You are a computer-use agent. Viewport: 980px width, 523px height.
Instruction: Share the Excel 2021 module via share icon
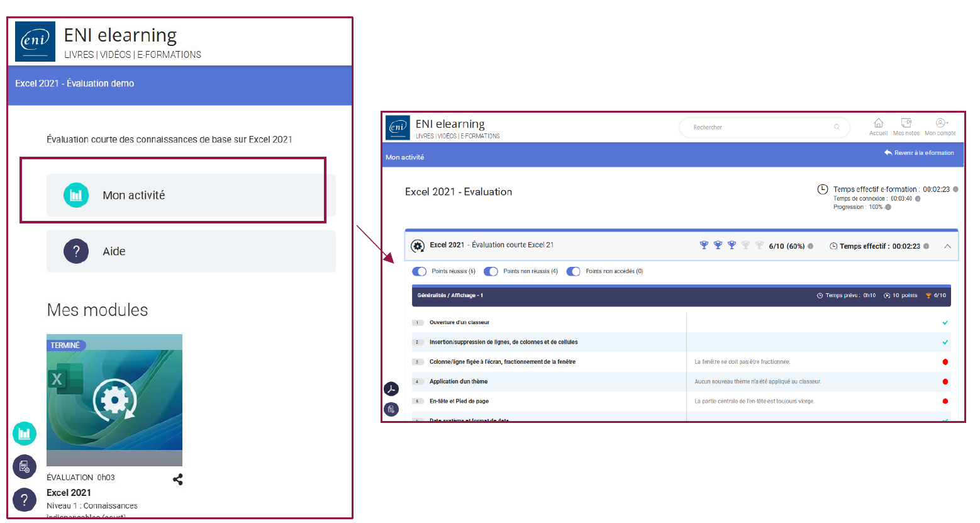click(178, 480)
